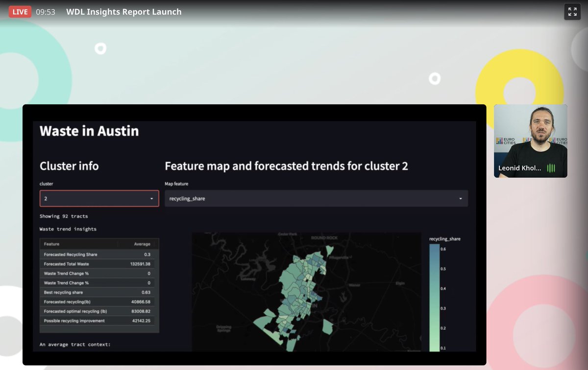
Task: Click the Feature column header
Action: (x=51, y=244)
